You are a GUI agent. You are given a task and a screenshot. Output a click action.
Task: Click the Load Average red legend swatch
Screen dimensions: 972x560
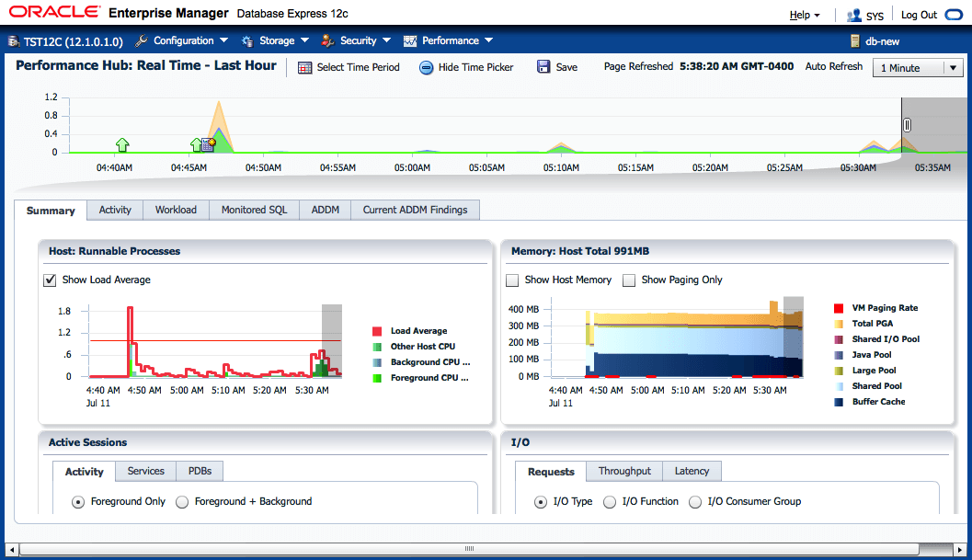377,331
